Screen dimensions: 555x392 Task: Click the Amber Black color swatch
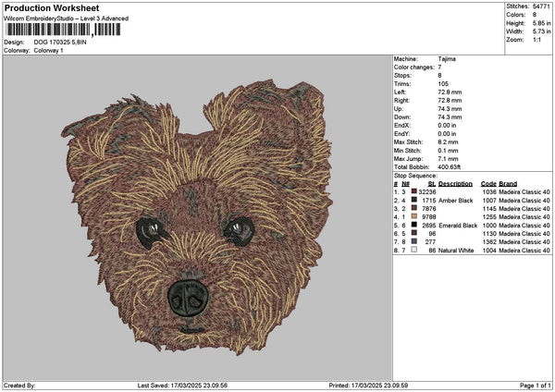[413, 200]
